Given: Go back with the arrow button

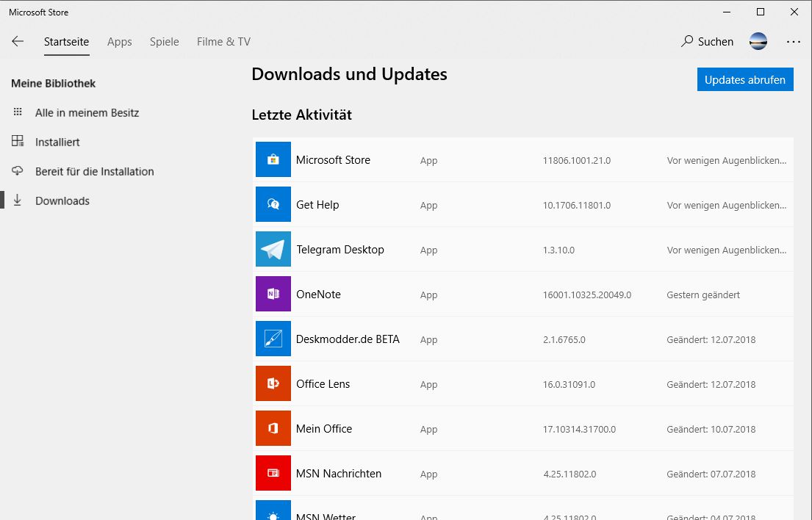Looking at the screenshot, I should pyautogui.click(x=18, y=41).
